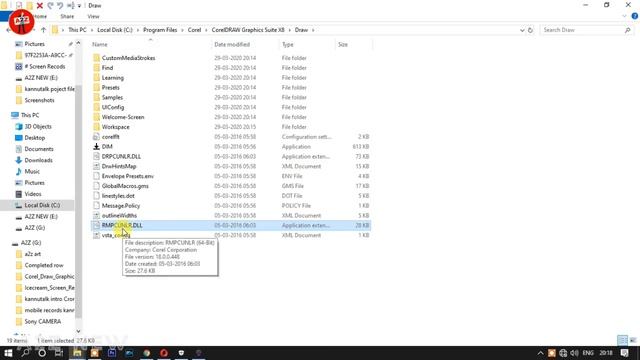
Task: Open 3D Objects in navigation pane
Action: click(38, 127)
